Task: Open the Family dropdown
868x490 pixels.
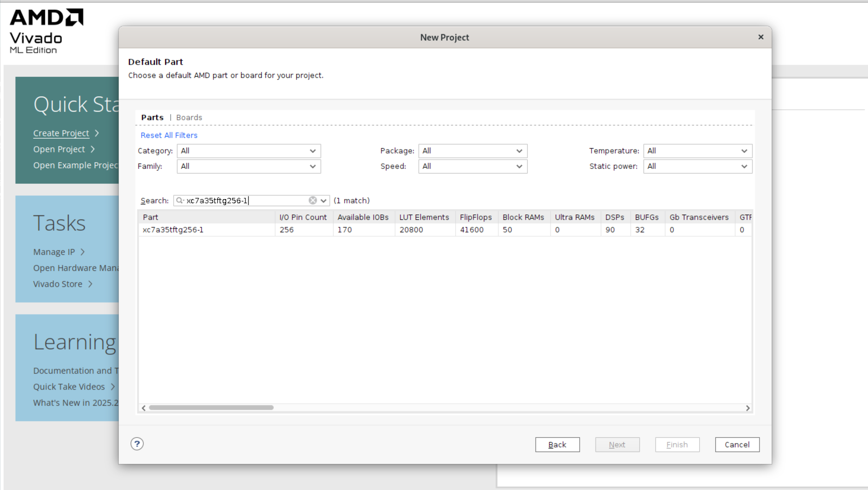Action: (x=248, y=166)
